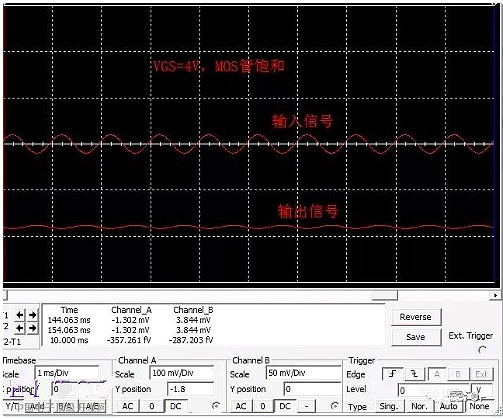Set trigger source to Ext

[481, 374]
